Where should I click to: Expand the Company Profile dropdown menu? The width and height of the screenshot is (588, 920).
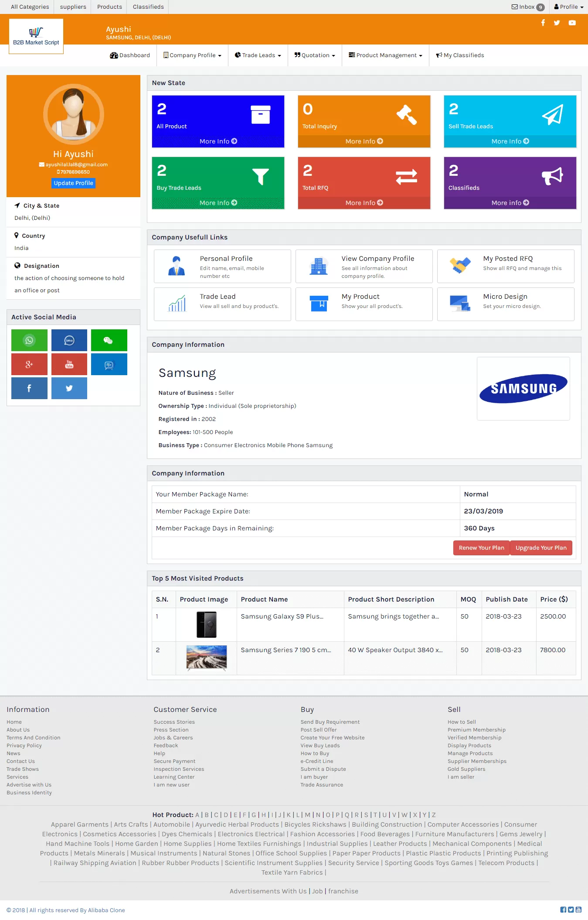(192, 55)
